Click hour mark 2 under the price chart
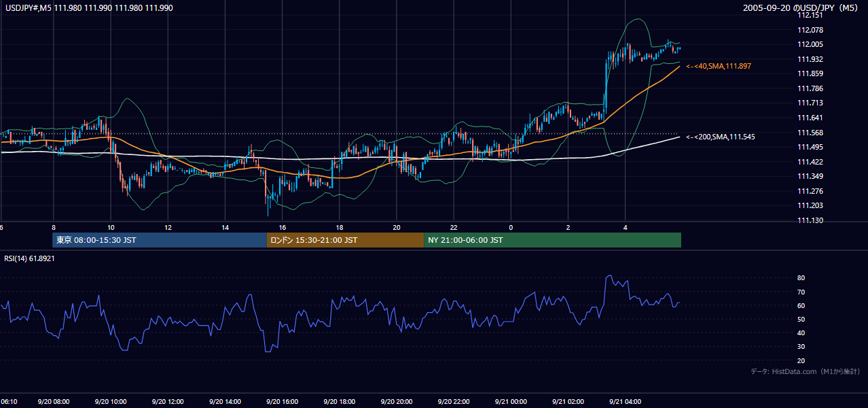868x408 pixels. [x=568, y=228]
